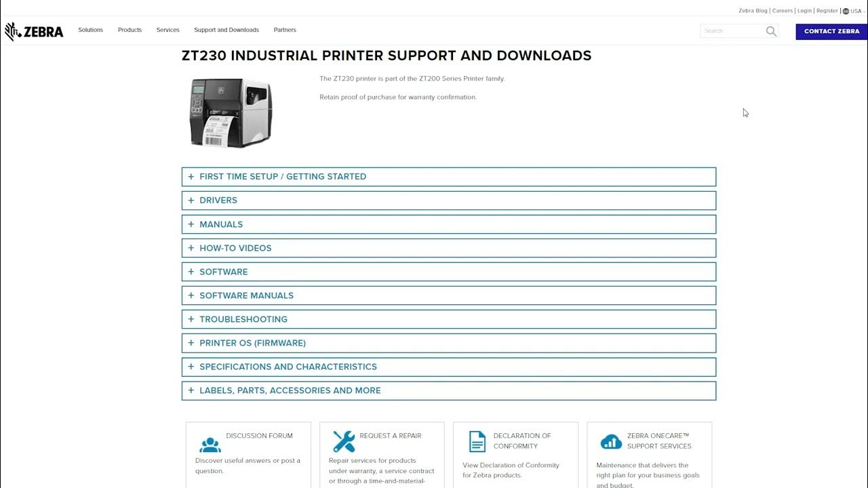The height and width of the screenshot is (488, 868).
Task: Open the Zebra Blog link
Action: click(x=753, y=11)
